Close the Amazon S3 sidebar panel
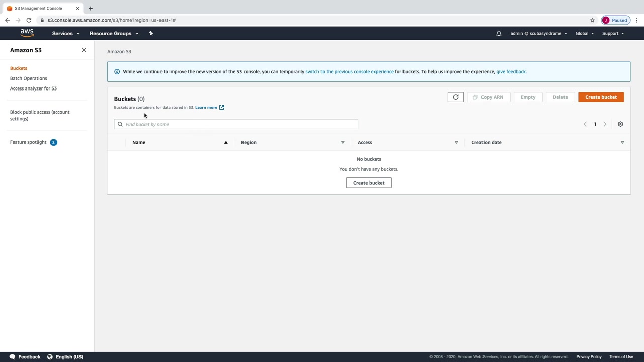The height and width of the screenshot is (362, 644). click(84, 50)
